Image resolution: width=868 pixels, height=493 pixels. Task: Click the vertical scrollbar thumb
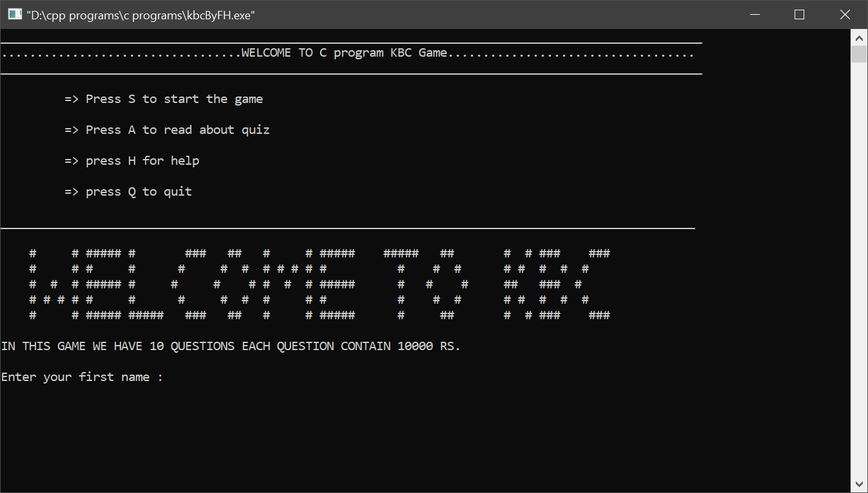[x=859, y=54]
